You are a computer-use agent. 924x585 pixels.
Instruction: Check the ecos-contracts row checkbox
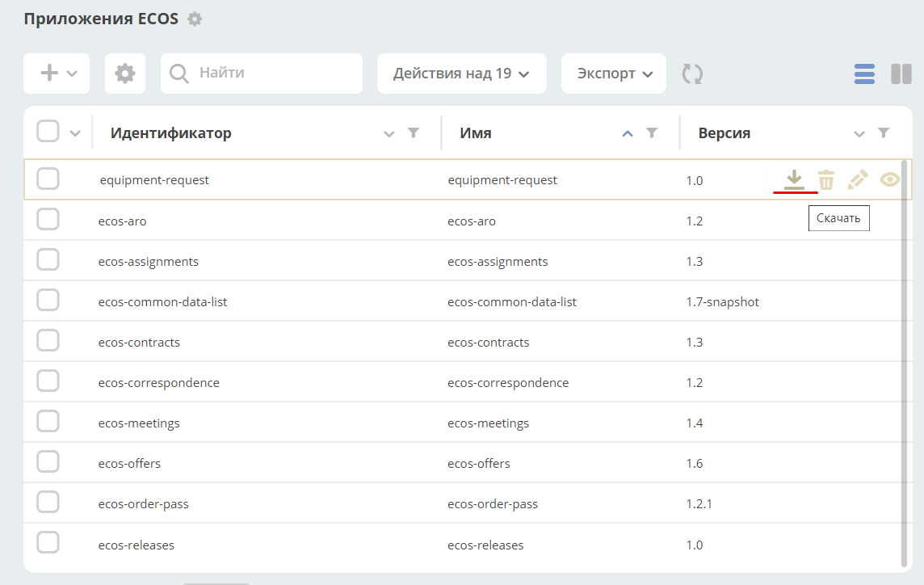tap(48, 340)
